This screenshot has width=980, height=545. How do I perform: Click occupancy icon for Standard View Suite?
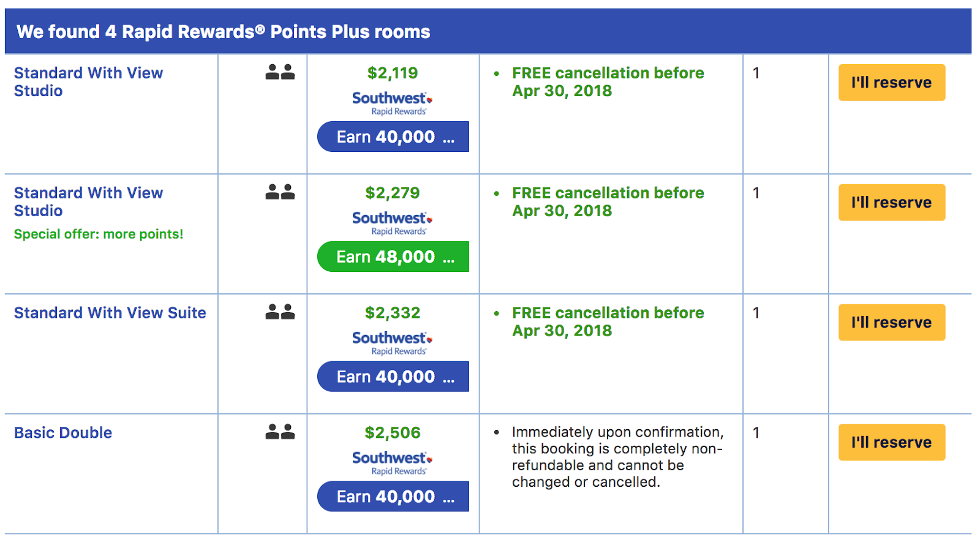[x=280, y=312]
